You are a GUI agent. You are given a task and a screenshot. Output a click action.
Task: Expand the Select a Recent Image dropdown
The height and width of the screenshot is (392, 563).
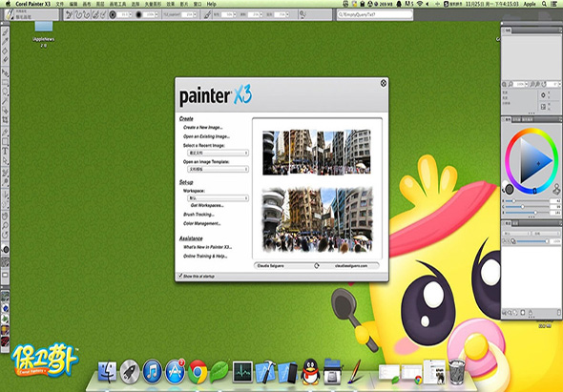click(218, 153)
